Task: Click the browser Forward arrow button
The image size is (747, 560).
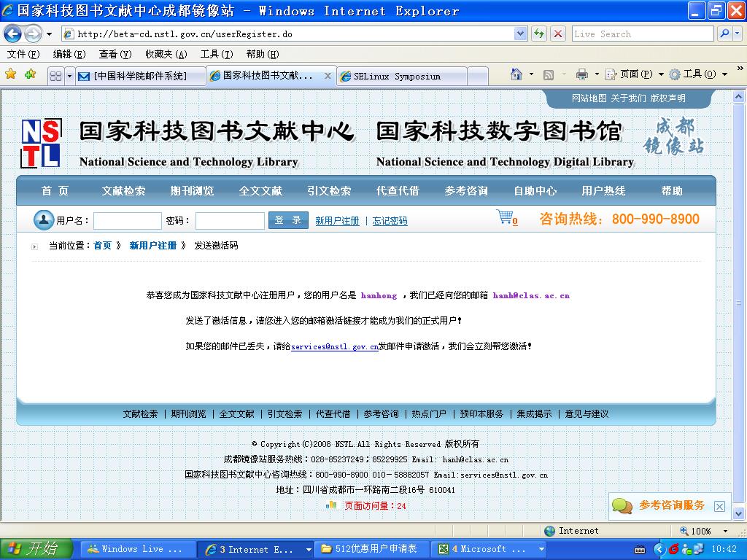Action: (x=33, y=34)
